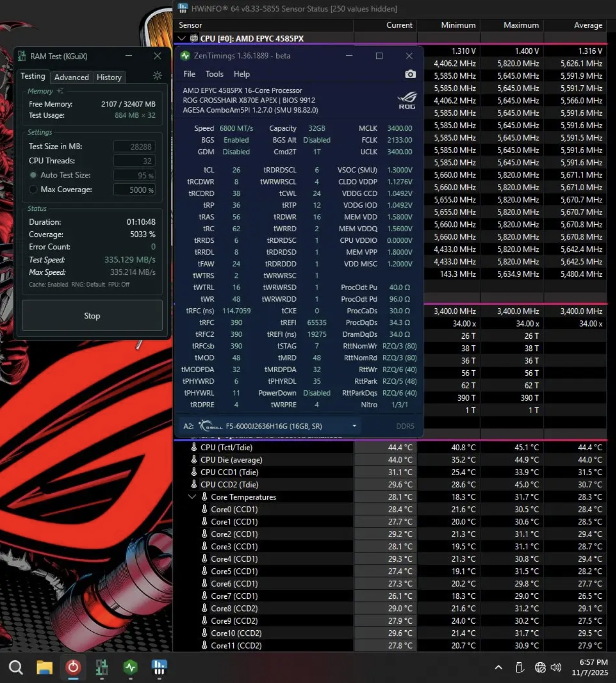616x683 pixels.
Task: Click the thermometer icon beside CPU CCD2 (Tdie)
Action: [194, 484]
